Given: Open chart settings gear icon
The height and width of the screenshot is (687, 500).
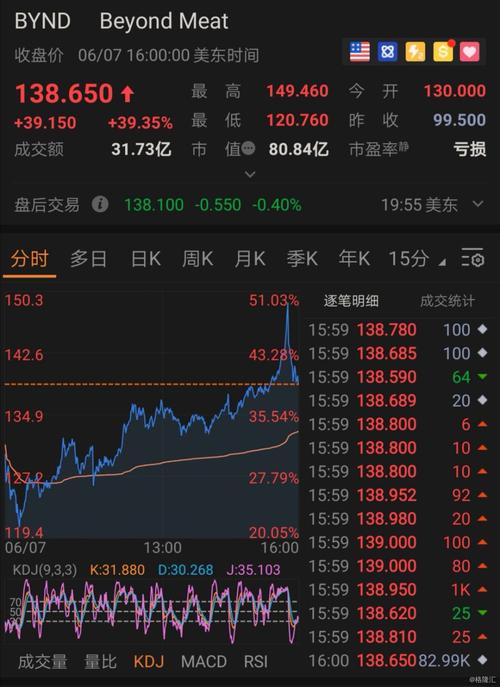Looking at the screenshot, I should (473, 258).
